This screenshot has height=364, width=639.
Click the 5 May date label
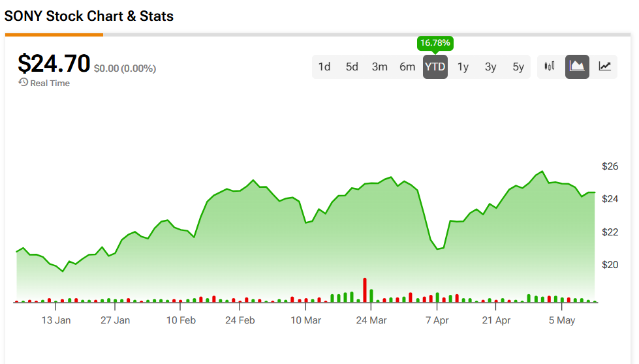pos(561,320)
